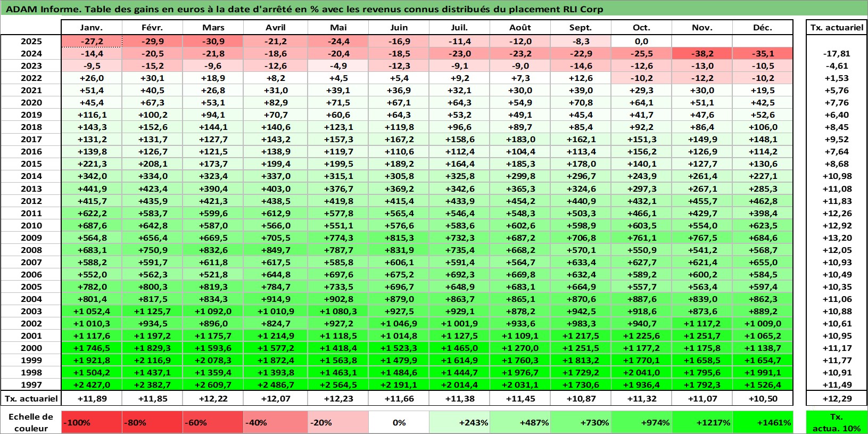The image size is (868, 434).
Task: Select the year 2008 row label
Action: click(x=31, y=250)
